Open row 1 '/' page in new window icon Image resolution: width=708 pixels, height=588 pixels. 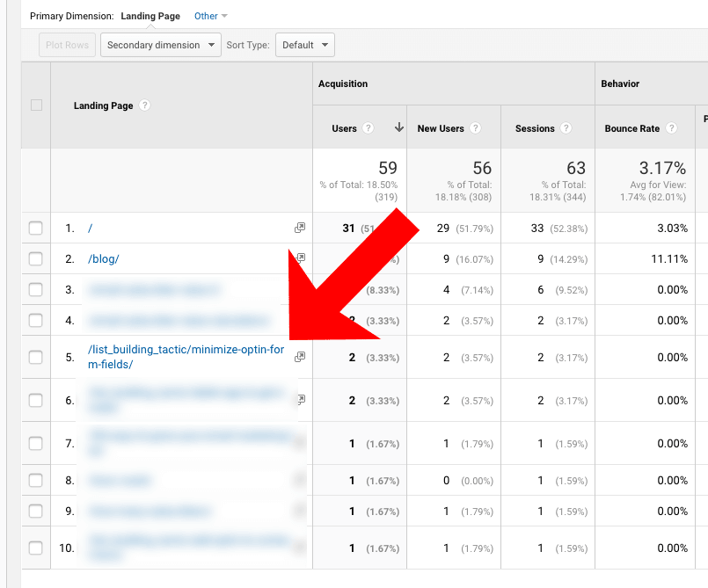click(x=300, y=228)
